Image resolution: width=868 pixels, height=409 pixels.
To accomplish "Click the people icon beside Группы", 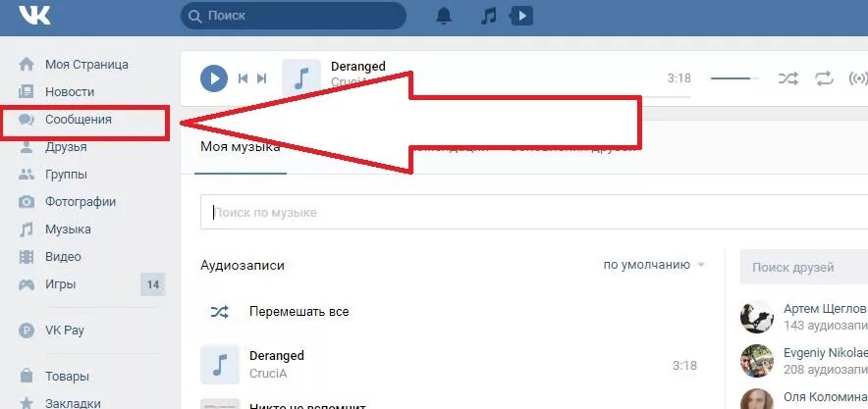I will [26, 175].
